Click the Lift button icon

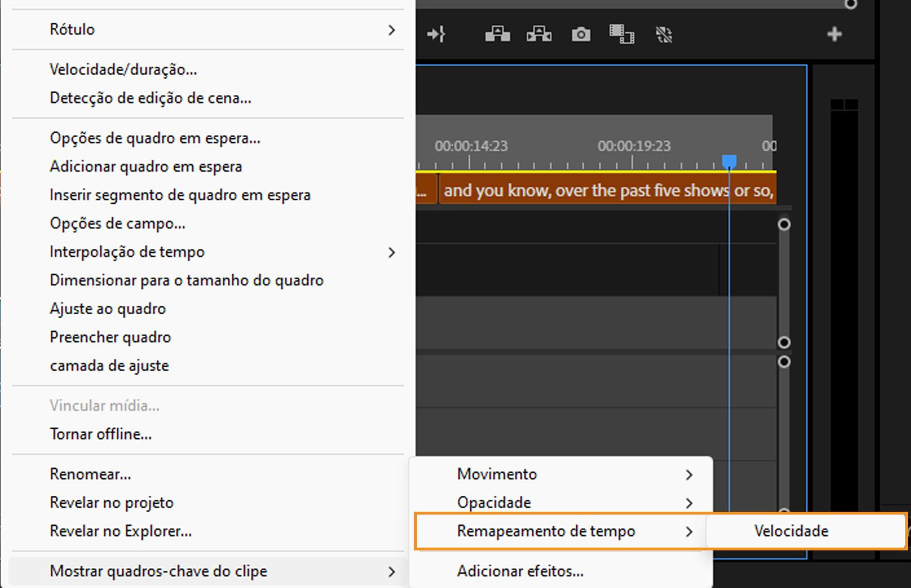pyautogui.click(x=497, y=34)
